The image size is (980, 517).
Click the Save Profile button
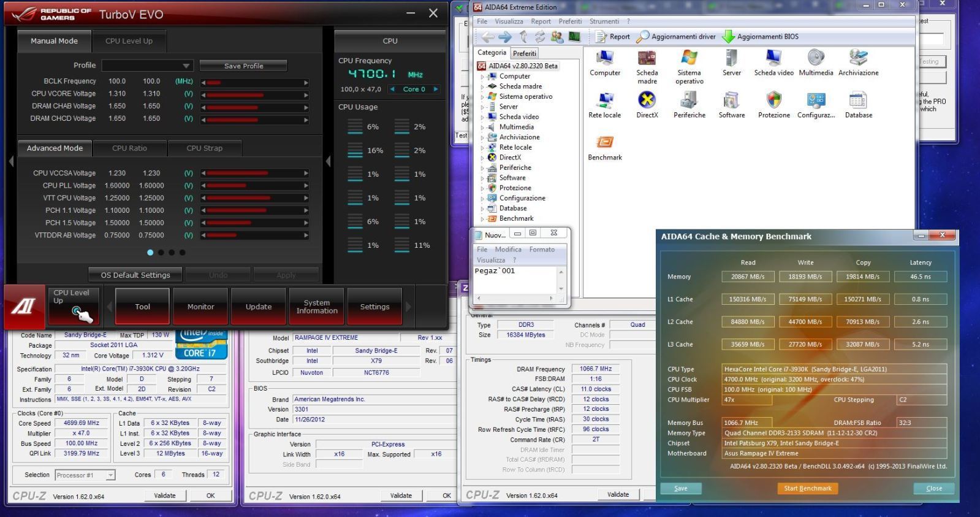point(244,66)
